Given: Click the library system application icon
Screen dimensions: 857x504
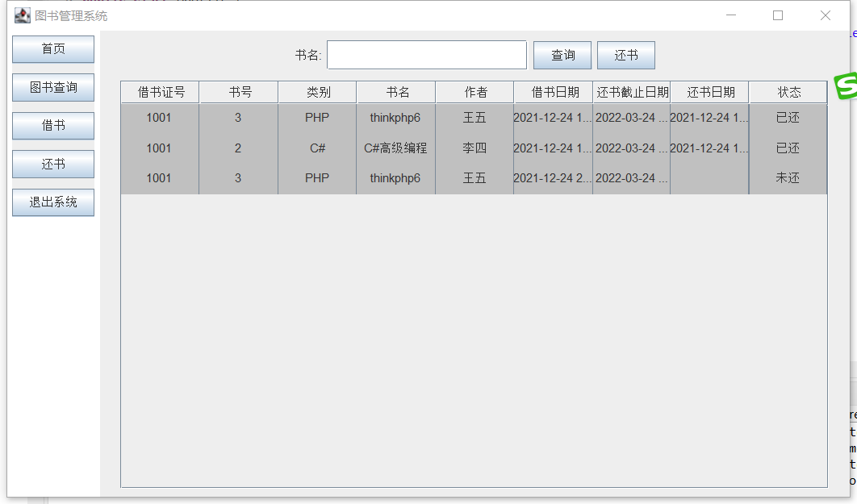Looking at the screenshot, I should pyautogui.click(x=22, y=15).
